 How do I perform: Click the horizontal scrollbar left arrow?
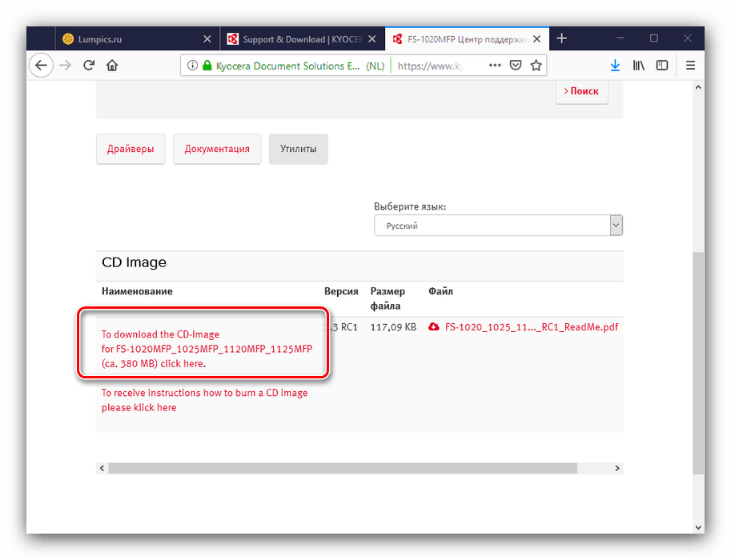(x=102, y=468)
